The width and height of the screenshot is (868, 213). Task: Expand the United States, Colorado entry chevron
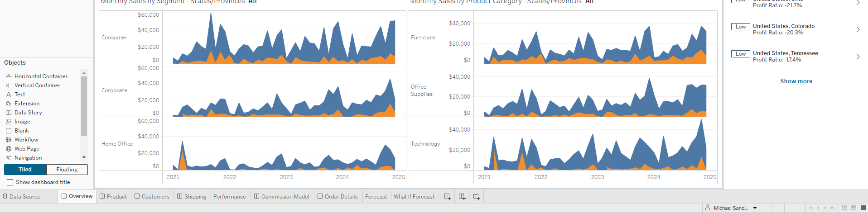858,29
